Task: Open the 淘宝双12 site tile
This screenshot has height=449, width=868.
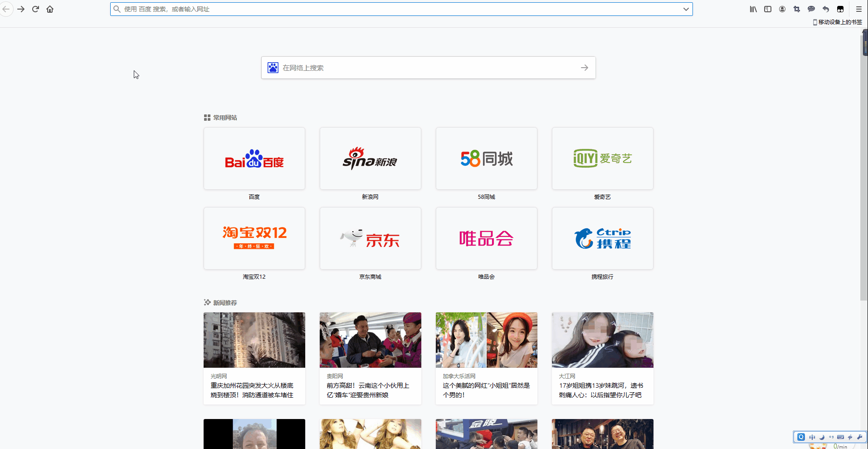Action: tap(254, 238)
